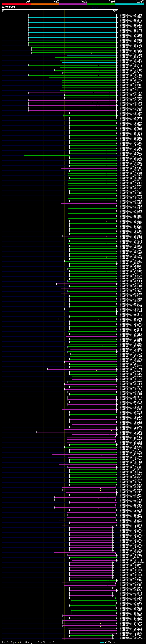The image size is (146, 644).
Task: Open hit UniRef100_A7PM17
Action: pos(131,32)
